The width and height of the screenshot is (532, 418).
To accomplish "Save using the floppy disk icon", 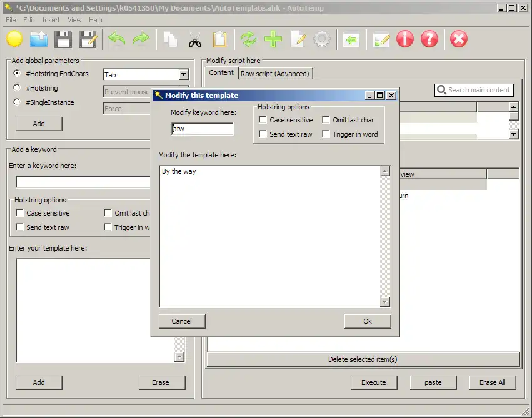I will (x=63, y=39).
